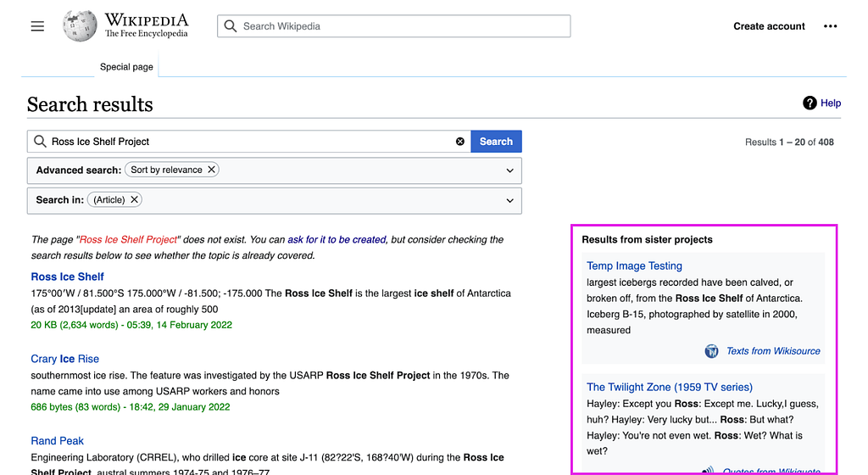Remove the (Article) namespace tag
This screenshot has height=475, width=868.
pyautogui.click(x=134, y=200)
